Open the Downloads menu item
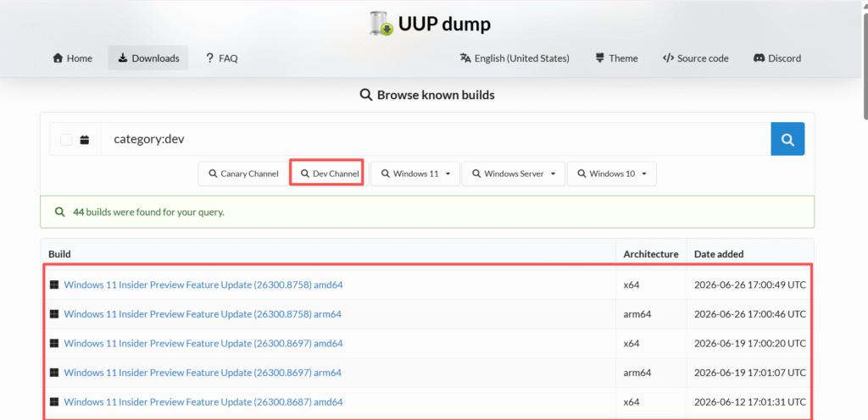The width and height of the screenshot is (868, 420). [x=147, y=58]
